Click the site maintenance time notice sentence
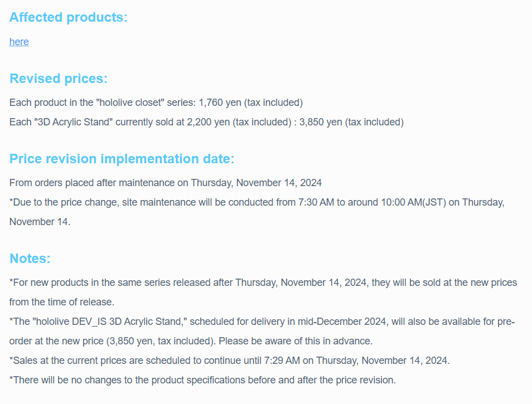The height and width of the screenshot is (404, 532). [257, 212]
